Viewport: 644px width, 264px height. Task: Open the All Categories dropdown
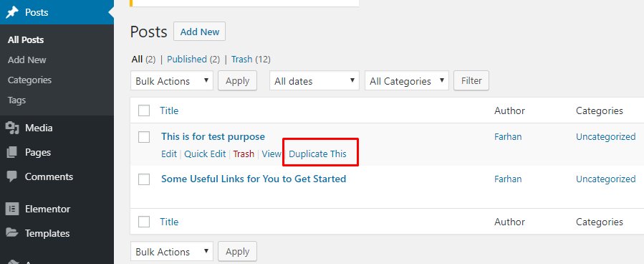(x=407, y=80)
